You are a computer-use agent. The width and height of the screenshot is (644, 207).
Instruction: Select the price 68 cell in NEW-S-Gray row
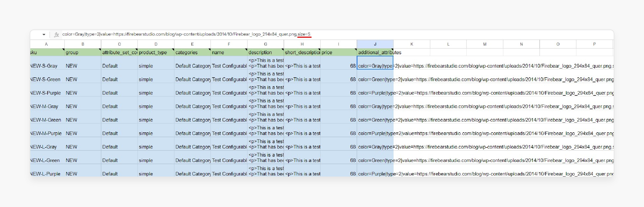pyautogui.click(x=339, y=63)
